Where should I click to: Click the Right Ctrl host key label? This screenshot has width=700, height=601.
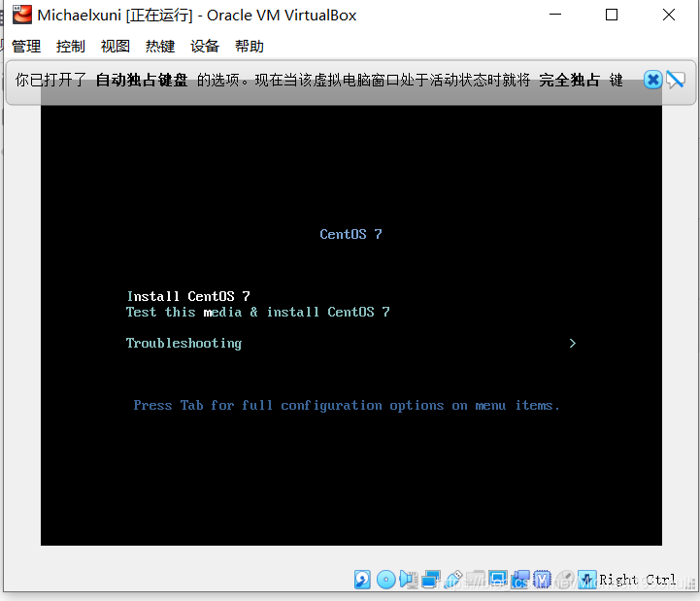(638, 580)
